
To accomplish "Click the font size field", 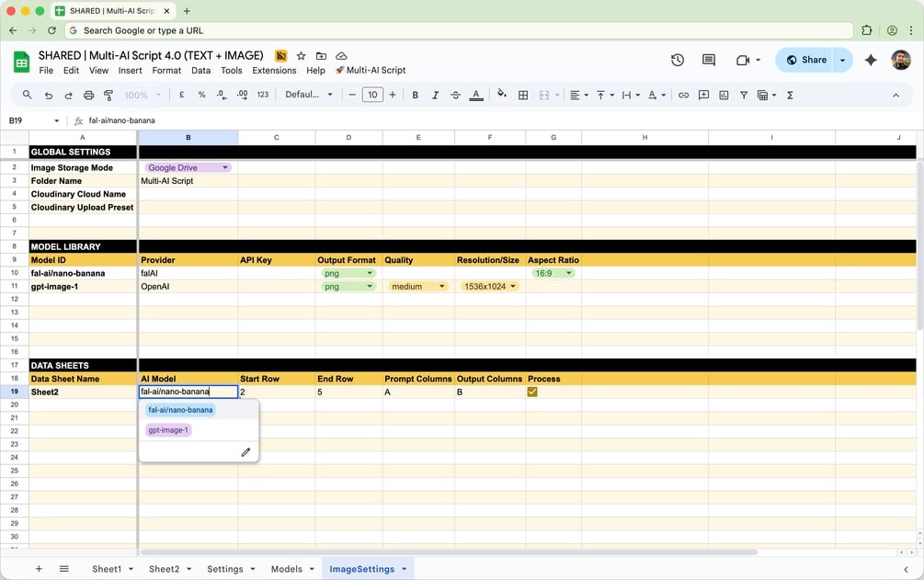I will [x=372, y=95].
